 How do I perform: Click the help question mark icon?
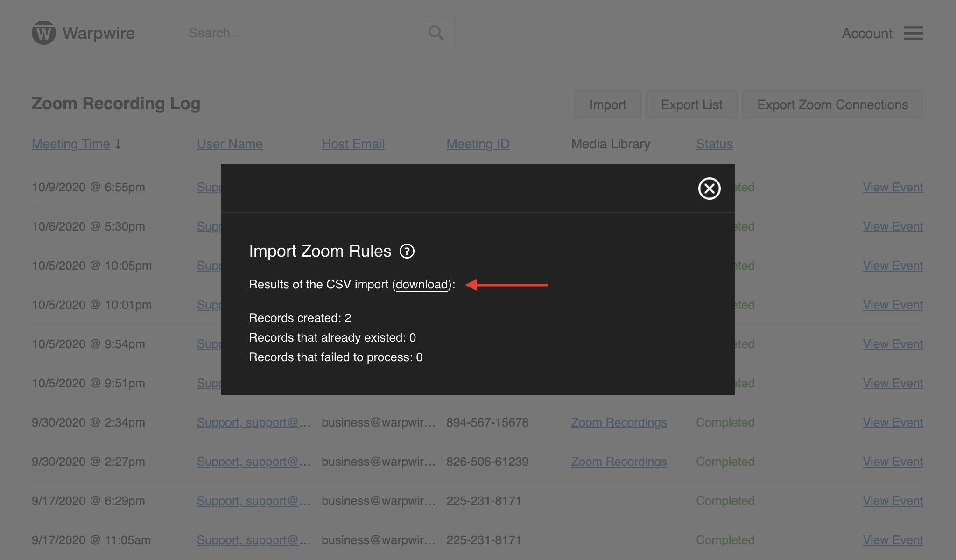[x=407, y=251]
